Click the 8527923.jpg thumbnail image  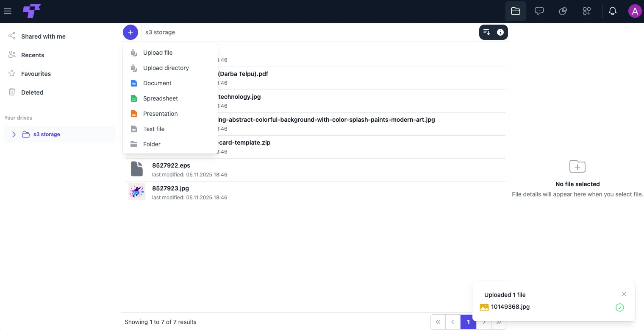(x=137, y=192)
